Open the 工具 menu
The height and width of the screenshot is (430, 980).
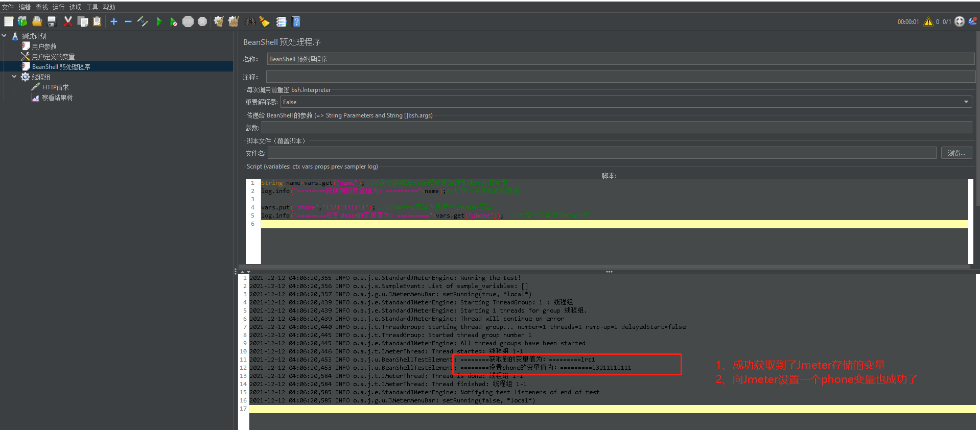[92, 7]
